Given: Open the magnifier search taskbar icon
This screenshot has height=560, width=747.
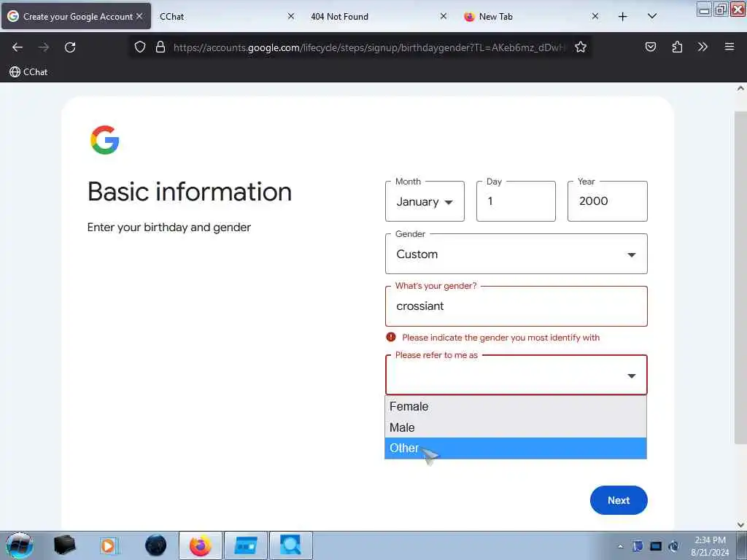Looking at the screenshot, I should point(290,545).
